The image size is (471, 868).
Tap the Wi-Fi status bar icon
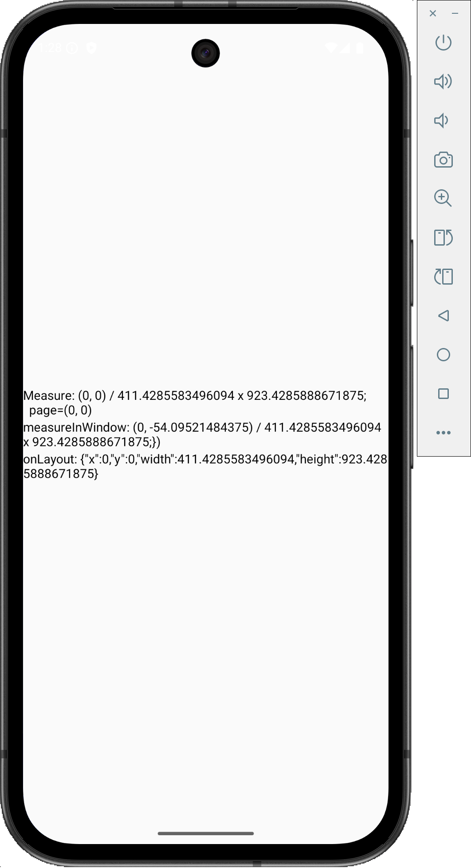331,47
